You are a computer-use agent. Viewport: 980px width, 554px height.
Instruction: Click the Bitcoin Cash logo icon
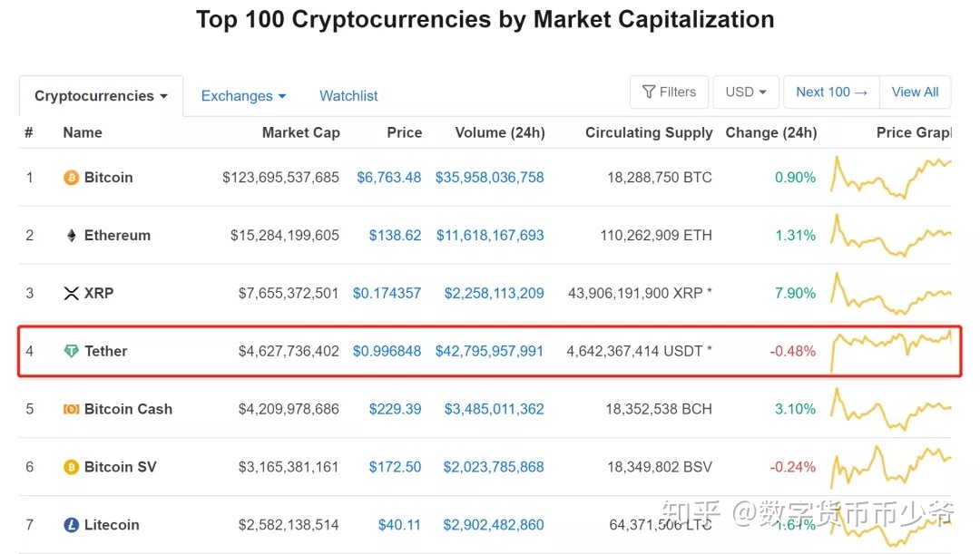tap(71, 410)
